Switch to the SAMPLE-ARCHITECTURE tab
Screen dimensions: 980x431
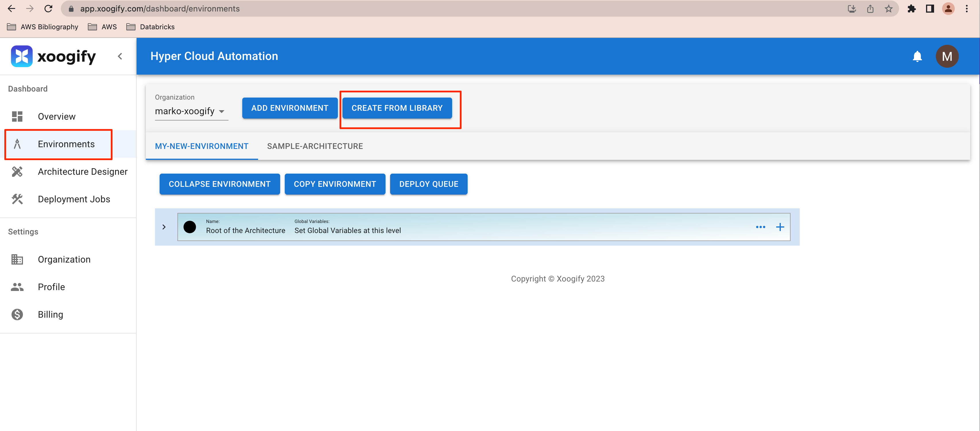pyautogui.click(x=315, y=146)
